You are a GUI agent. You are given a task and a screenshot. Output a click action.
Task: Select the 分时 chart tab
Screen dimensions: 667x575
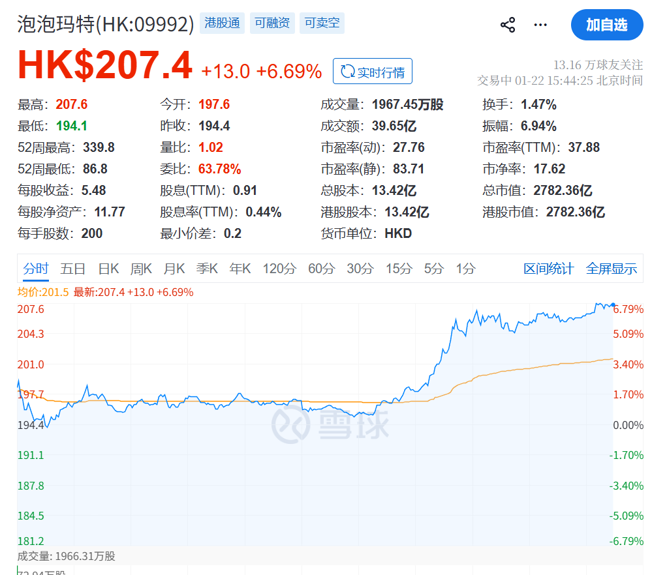click(x=35, y=268)
